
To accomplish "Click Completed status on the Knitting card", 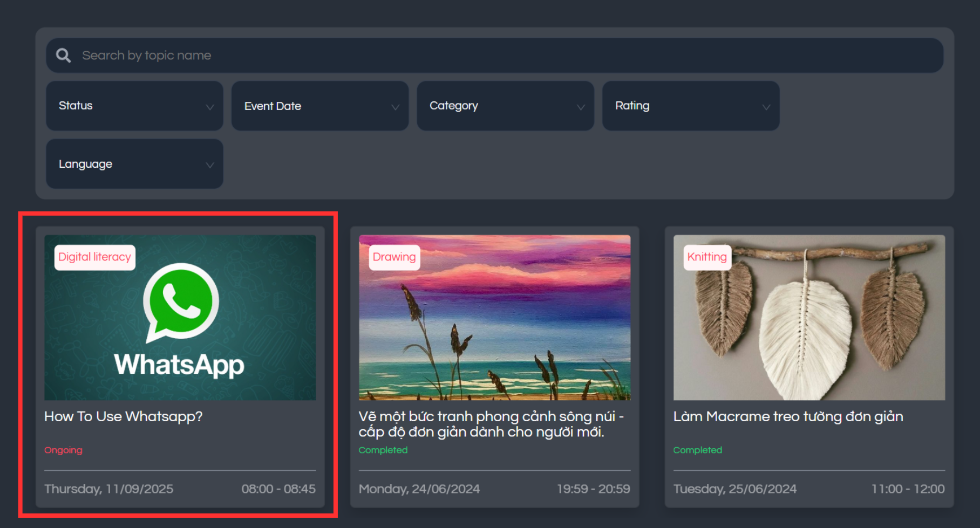I will [x=698, y=450].
